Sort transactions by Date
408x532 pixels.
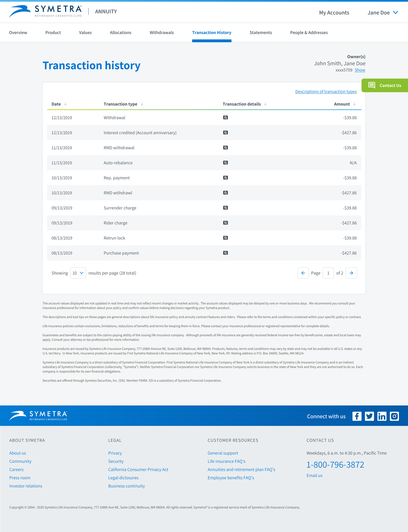click(x=65, y=104)
